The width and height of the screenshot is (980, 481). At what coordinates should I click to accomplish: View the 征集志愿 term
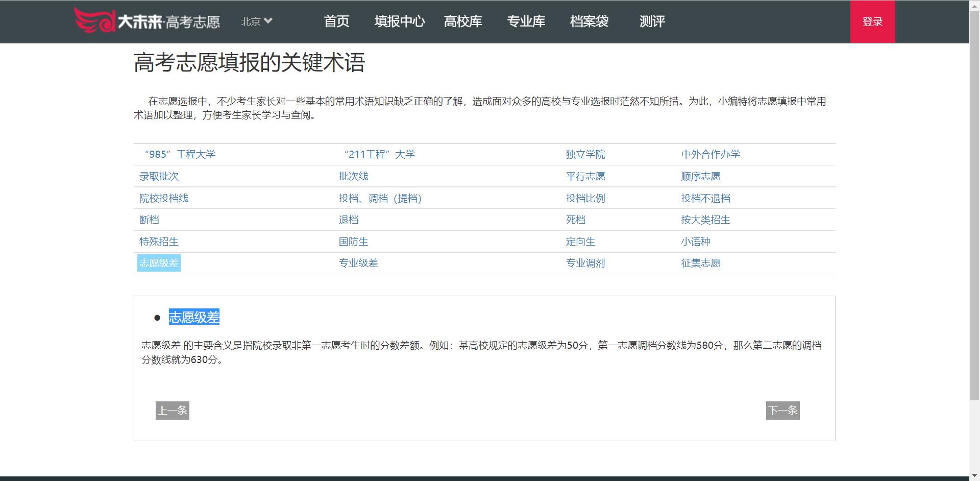click(701, 263)
